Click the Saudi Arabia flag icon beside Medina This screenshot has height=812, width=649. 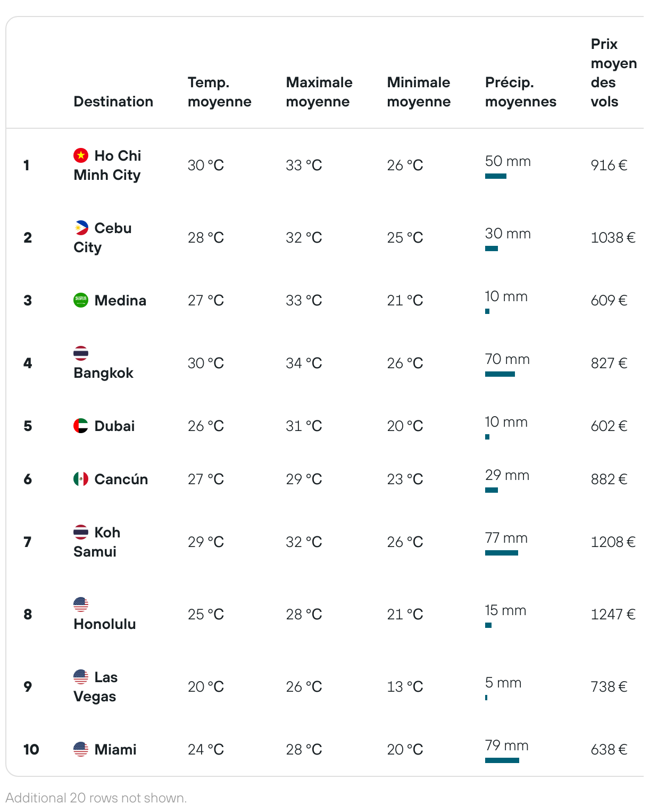pyautogui.click(x=81, y=300)
